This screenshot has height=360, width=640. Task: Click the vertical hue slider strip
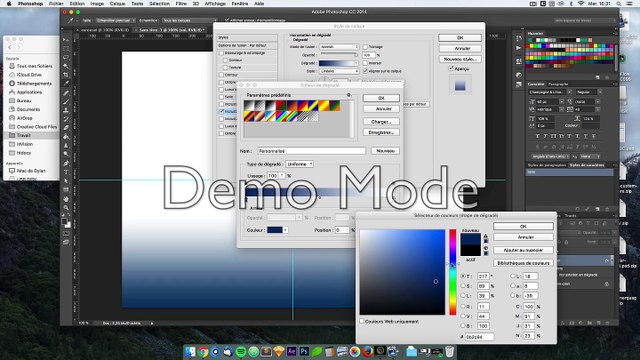point(453,272)
